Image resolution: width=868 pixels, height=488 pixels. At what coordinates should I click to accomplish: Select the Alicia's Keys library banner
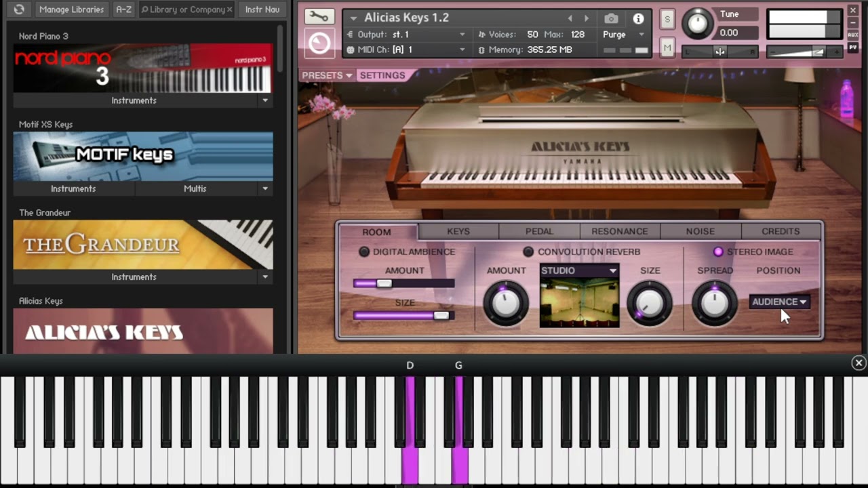[x=143, y=331]
